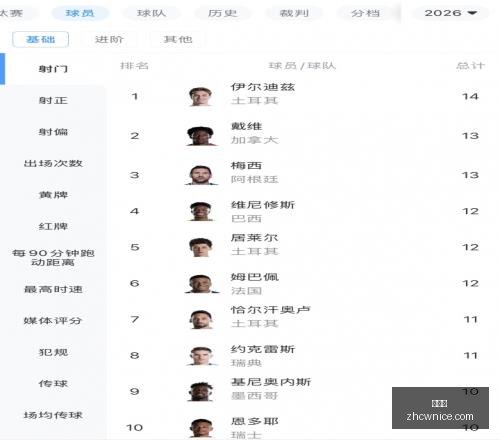Open 姆巴佩 player avatar
This screenshot has width=500, height=440.
pos(201,283)
